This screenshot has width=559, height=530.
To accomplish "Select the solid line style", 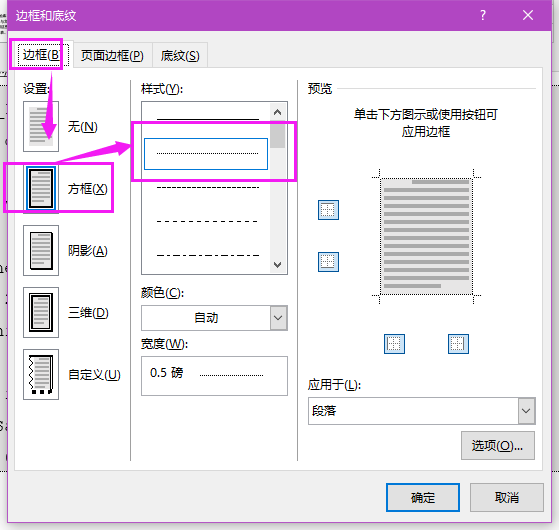I will 207,119.
